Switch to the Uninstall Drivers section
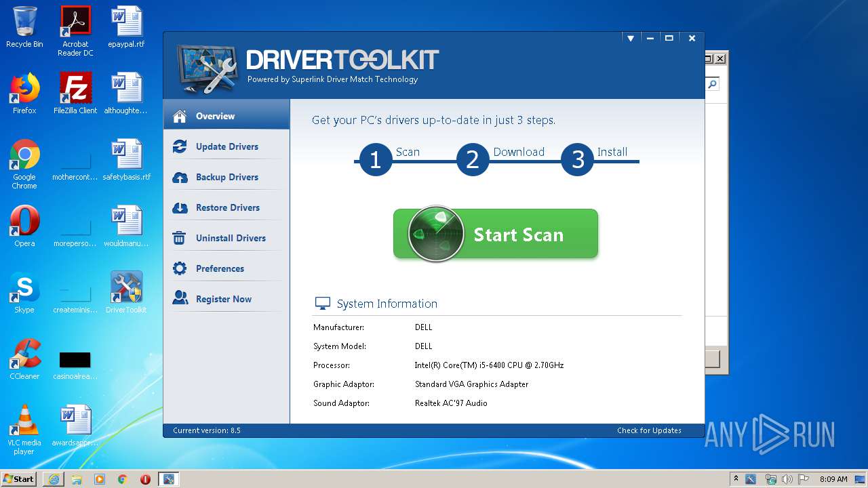The height and width of the screenshot is (488, 868). (x=226, y=238)
